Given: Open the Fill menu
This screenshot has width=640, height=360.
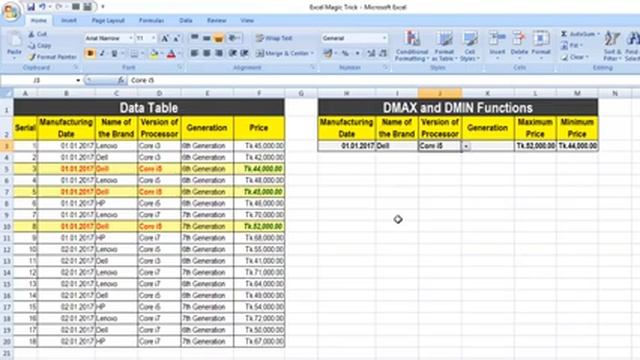Looking at the screenshot, I should click(x=571, y=46).
